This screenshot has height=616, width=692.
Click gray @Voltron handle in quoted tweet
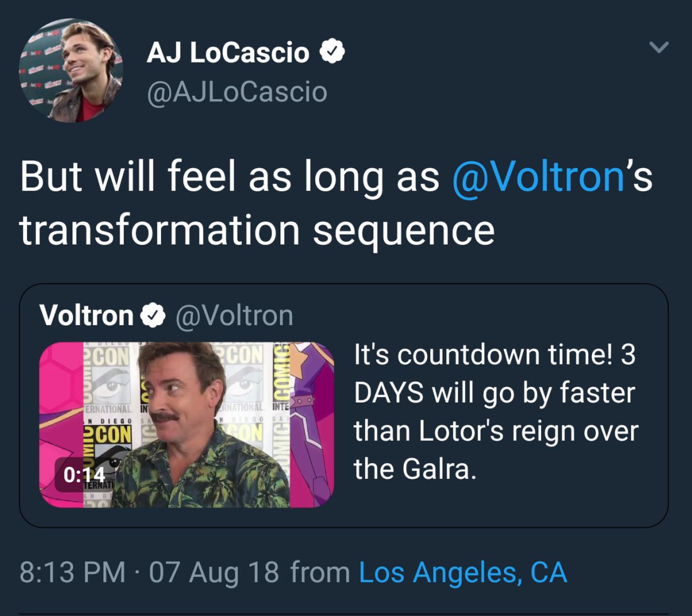tap(234, 316)
